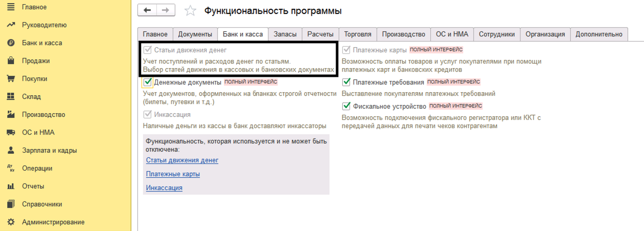Click text 'Выставление покупателям платежных требований'
Viewport: 644px width, 231px height.
419,94
